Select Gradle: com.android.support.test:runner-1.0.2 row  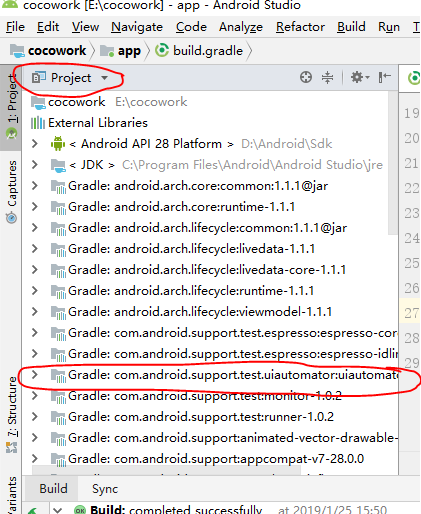(x=210, y=417)
